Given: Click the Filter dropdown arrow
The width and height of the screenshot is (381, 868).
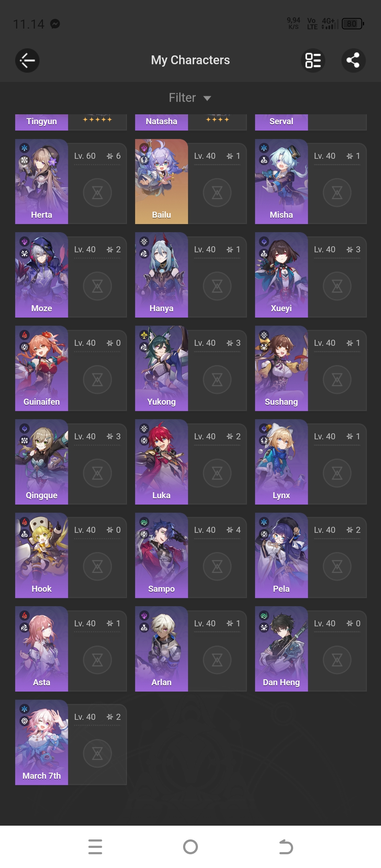Looking at the screenshot, I should coord(207,98).
